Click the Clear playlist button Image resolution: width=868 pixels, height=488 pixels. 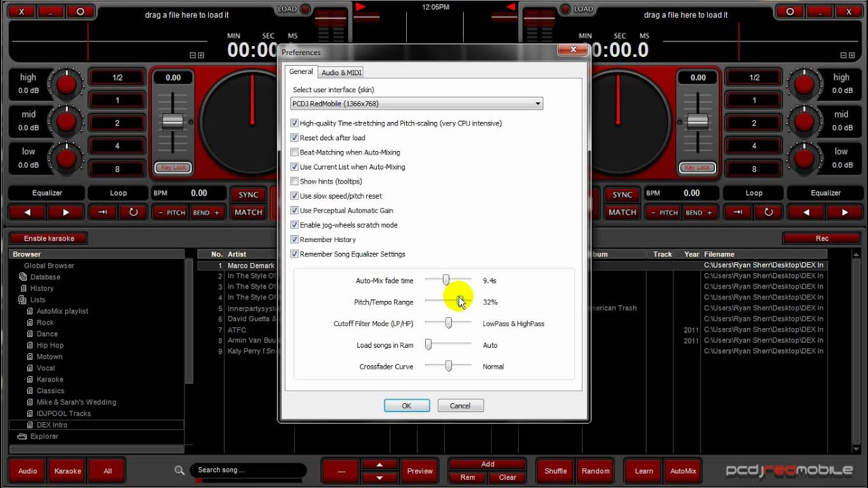coord(507,477)
